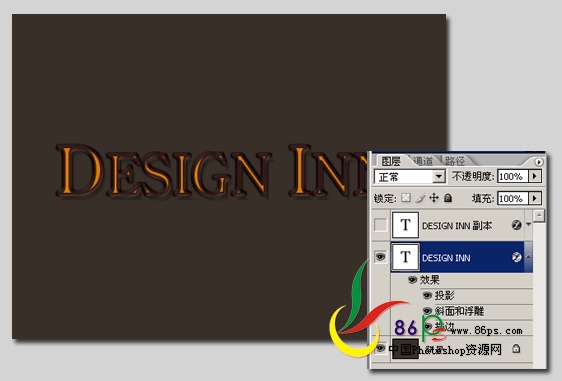Screen dimensions: 562x381
Task: Hide the 斜面和浮雕 bevel effect
Action: click(427, 311)
